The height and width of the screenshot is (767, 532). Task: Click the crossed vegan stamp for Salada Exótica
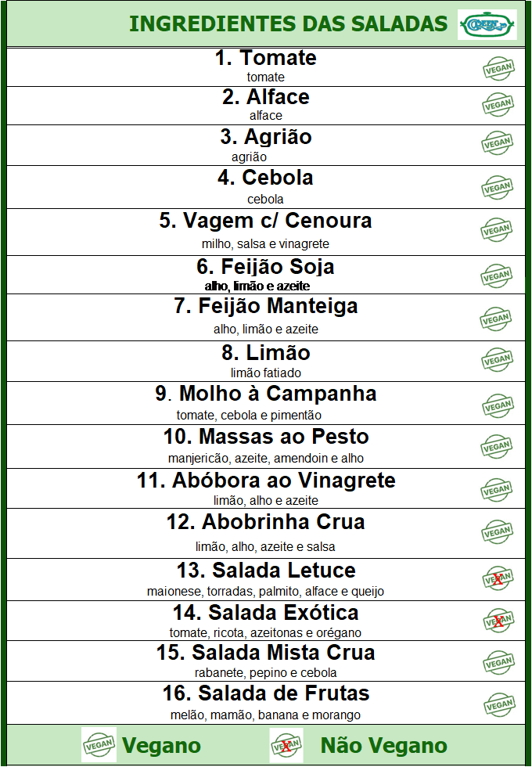point(498,621)
